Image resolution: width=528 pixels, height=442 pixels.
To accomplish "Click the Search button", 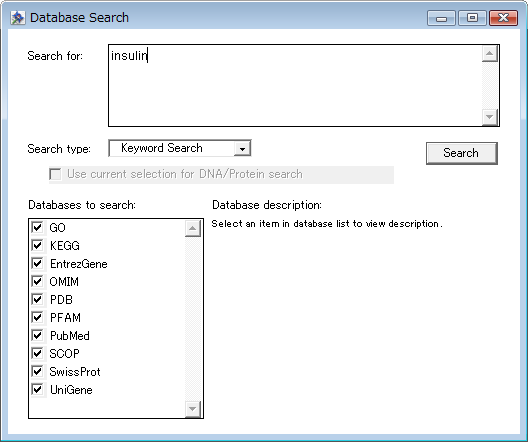I will [x=462, y=153].
